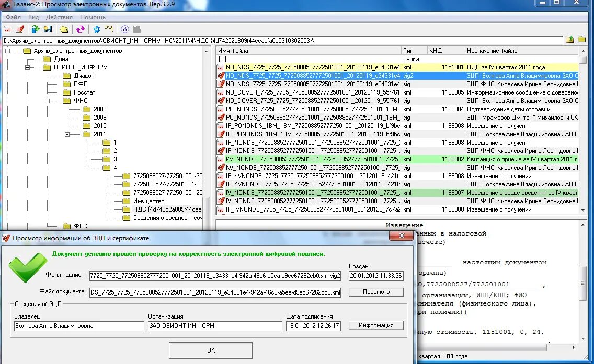
Task: Select the 2010 folder in tree
Action: (x=100, y=126)
